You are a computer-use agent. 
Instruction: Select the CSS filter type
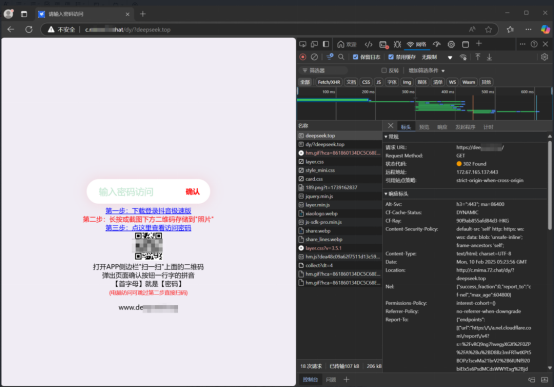click(x=366, y=82)
